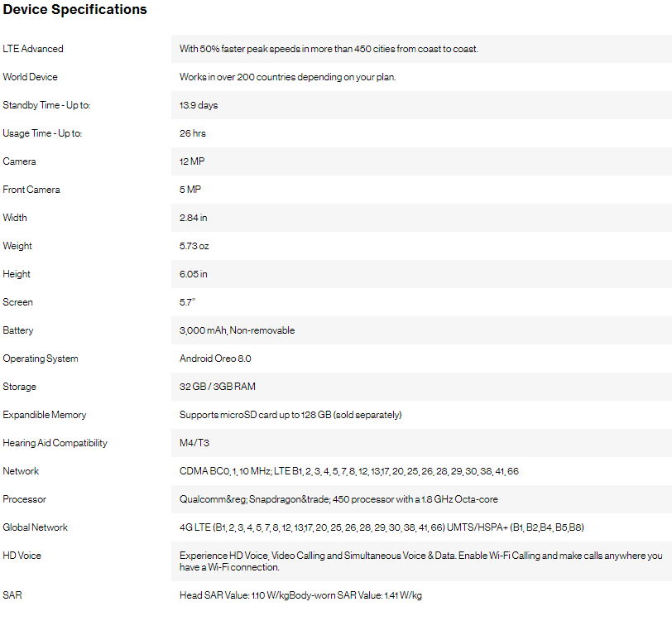This screenshot has height=621, width=672.
Task: Click the CDMA network bands text
Action: click(349, 471)
